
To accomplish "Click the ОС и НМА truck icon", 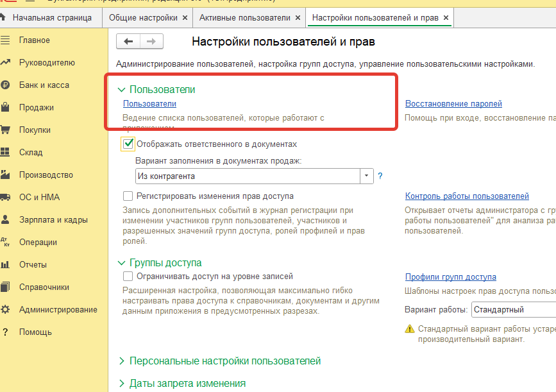I will (5, 197).
